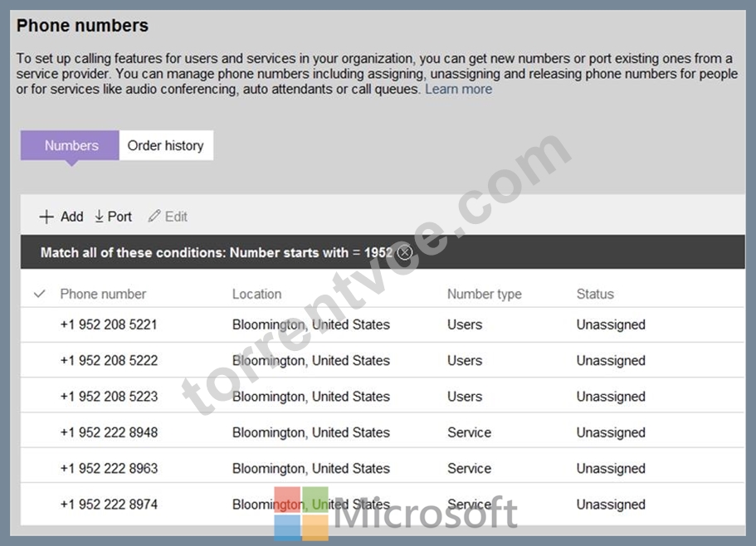
Task: Click the Add label text
Action: coord(72,217)
